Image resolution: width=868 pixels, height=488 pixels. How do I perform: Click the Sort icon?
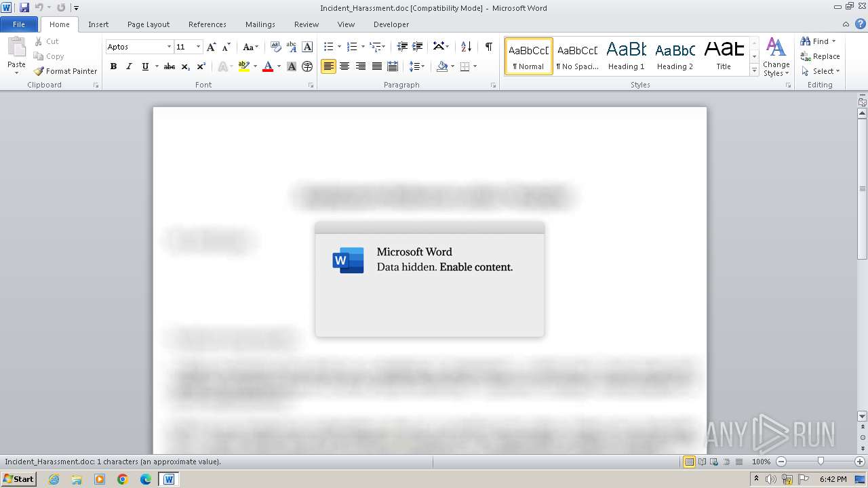click(x=466, y=47)
